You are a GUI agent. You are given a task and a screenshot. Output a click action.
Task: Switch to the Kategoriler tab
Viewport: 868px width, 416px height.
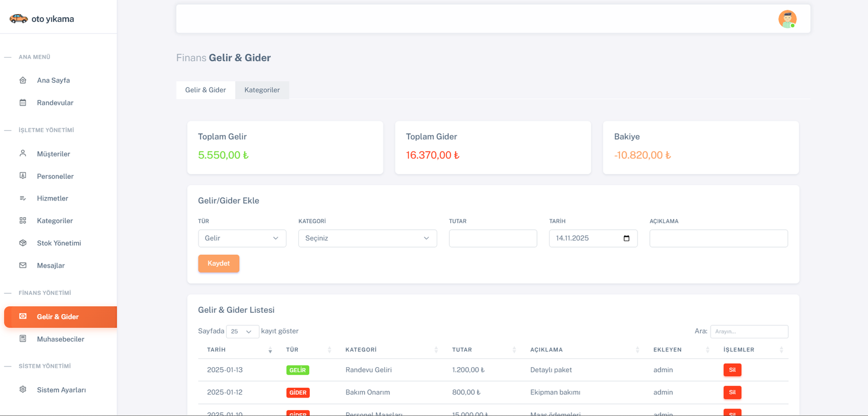(x=262, y=90)
